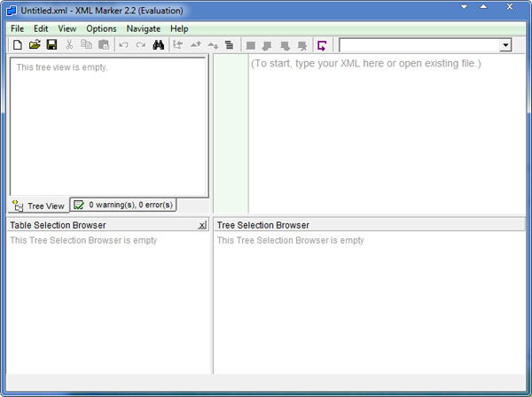Maximize the window with the up-arrow button
This screenshot has width=532, height=397.
484,7
